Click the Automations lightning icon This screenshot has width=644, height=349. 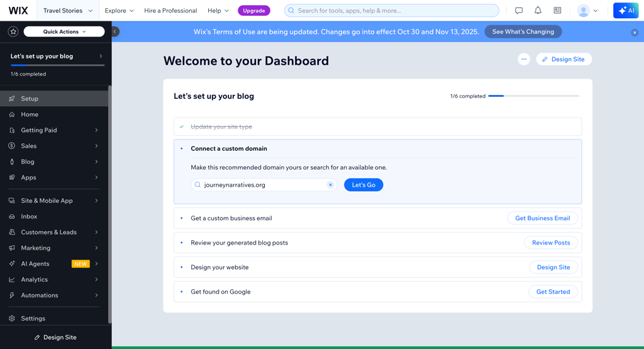[x=12, y=295]
